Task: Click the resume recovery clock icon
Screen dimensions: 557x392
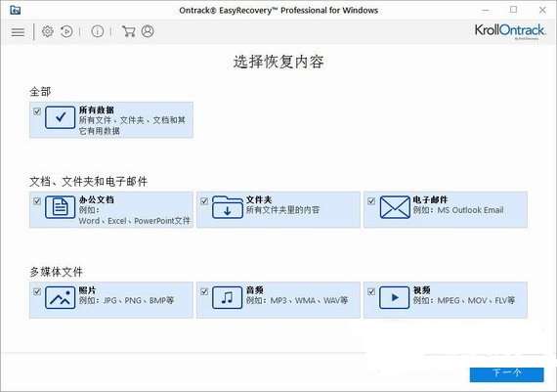Action: (66, 31)
